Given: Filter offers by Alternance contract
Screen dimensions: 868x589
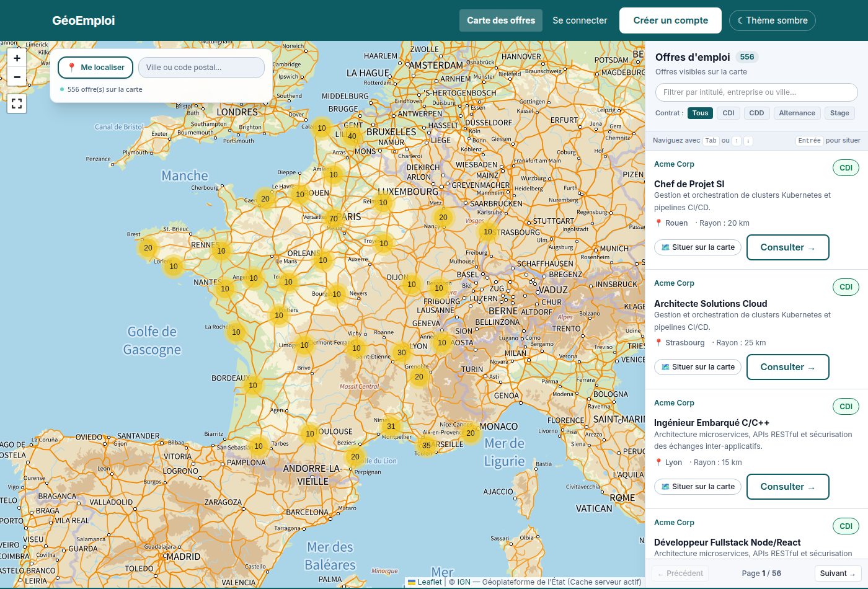Looking at the screenshot, I should (x=797, y=113).
